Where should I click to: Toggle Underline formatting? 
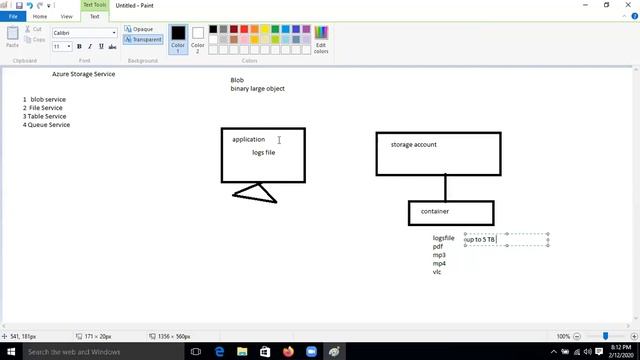click(101, 47)
